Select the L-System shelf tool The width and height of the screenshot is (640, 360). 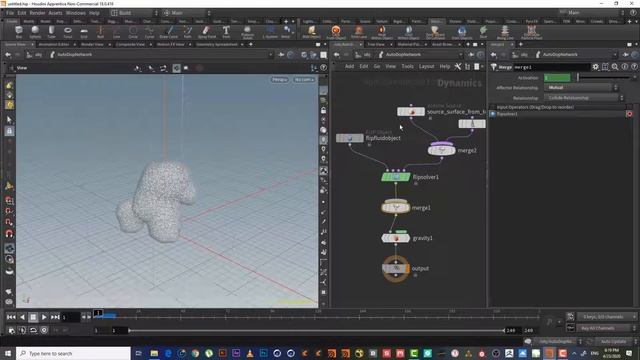[270, 31]
